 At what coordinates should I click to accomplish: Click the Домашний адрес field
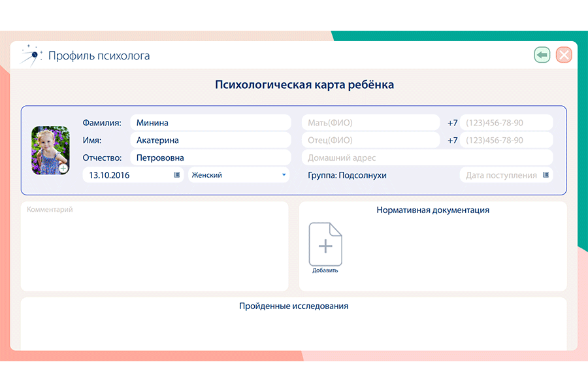click(x=427, y=157)
